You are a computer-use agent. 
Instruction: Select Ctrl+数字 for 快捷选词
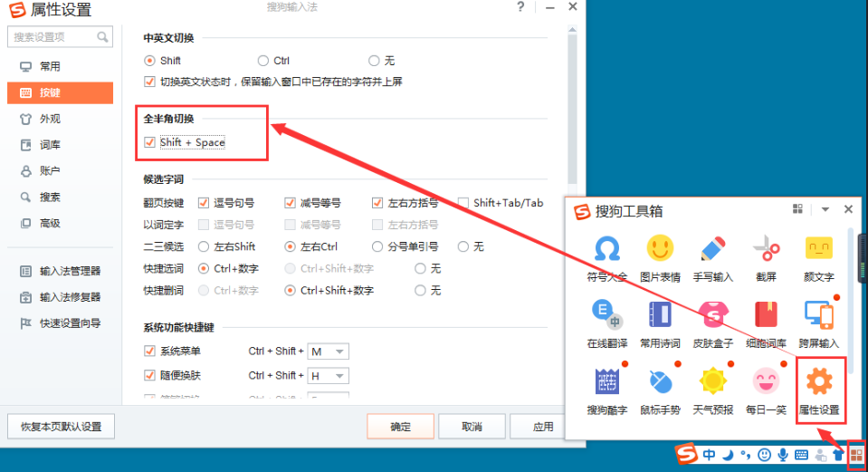204,269
